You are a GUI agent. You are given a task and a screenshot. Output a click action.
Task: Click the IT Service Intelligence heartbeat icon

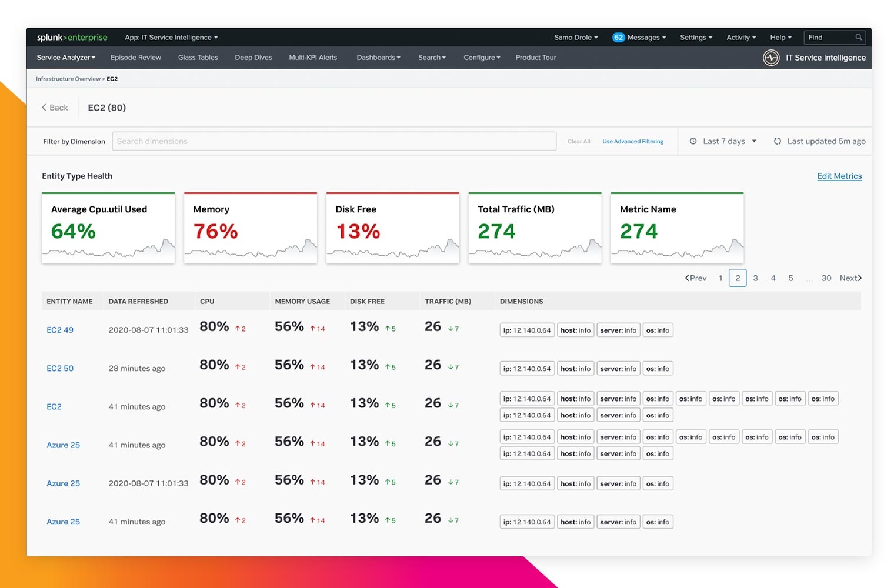tap(771, 58)
